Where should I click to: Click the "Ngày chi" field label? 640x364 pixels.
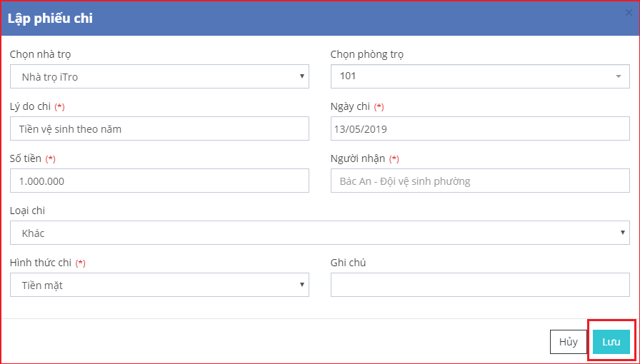click(x=350, y=106)
